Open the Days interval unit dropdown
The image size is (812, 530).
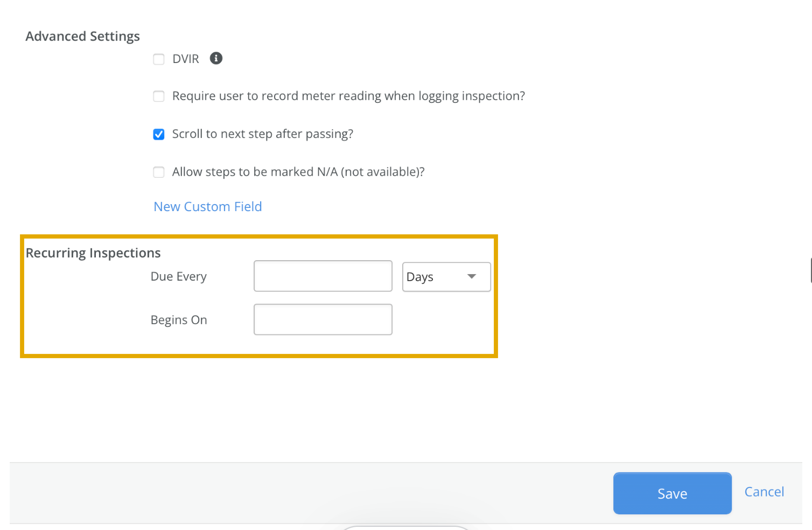[x=446, y=277]
